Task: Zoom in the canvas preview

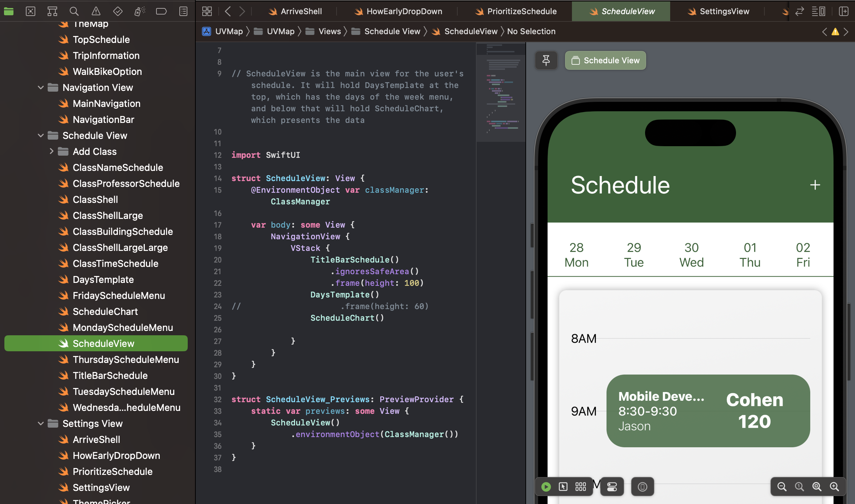Action: tap(834, 487)
